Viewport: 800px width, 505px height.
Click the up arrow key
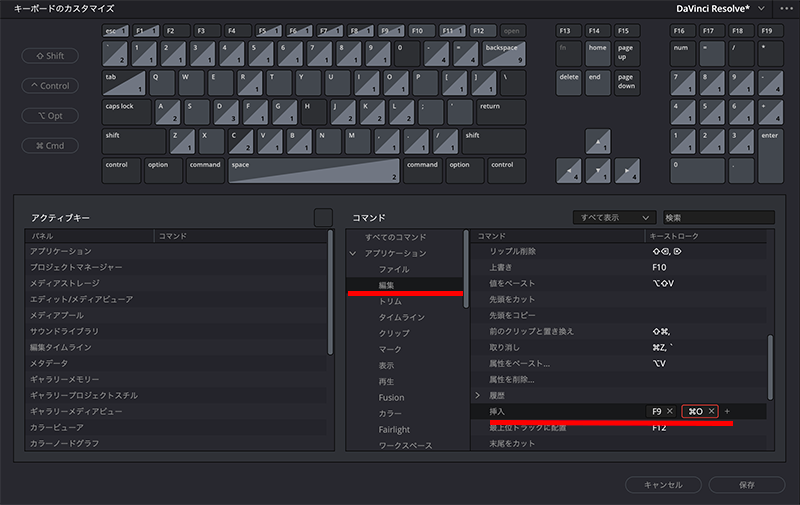click(x=598, y=142)
